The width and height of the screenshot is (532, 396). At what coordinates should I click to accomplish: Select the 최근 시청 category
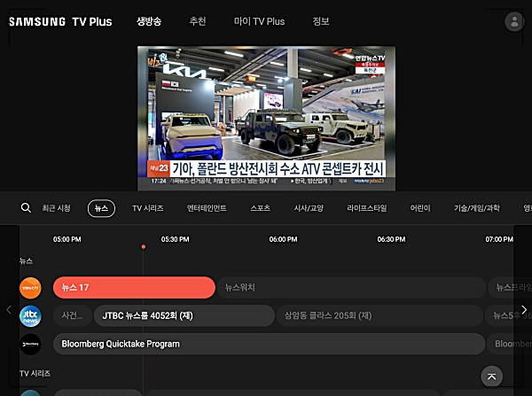coord(57,208)
